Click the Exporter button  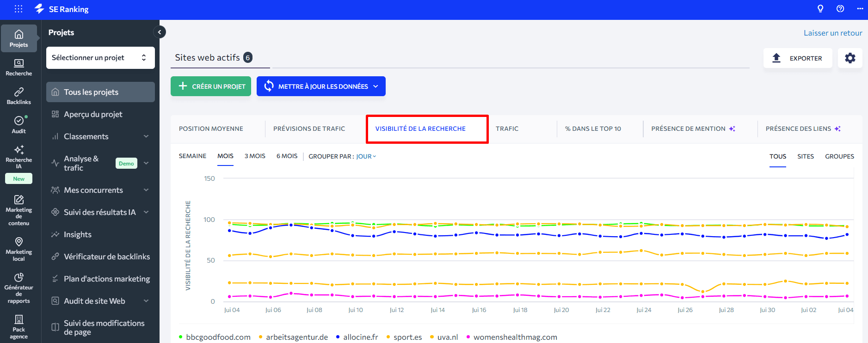point(797,58)
